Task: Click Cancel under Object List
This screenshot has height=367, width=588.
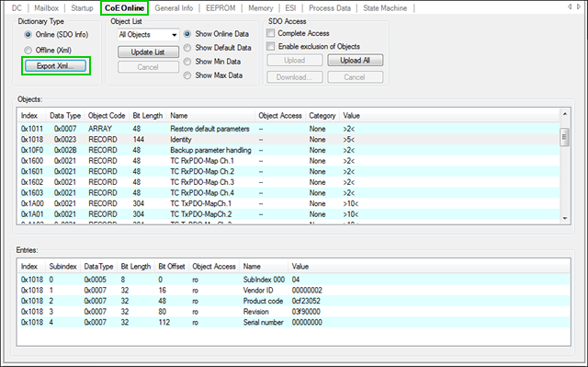Action: [x=148, y=67]
